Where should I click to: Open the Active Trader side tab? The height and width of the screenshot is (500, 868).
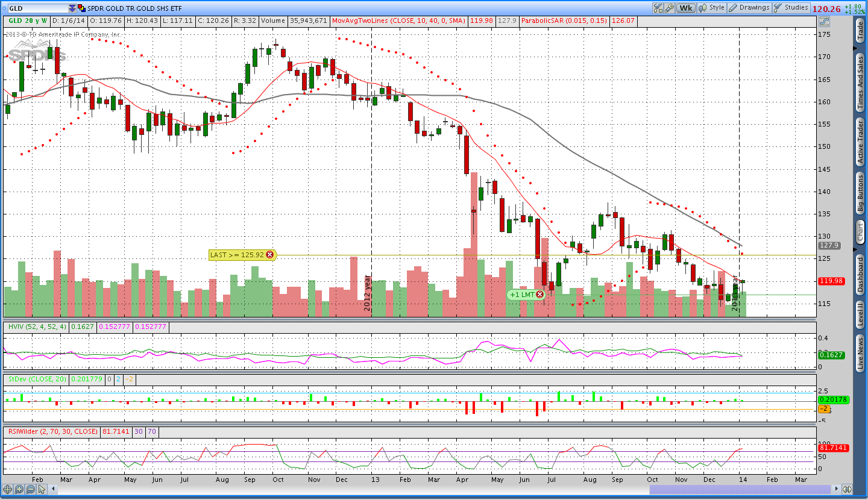(x=861, y=142)
